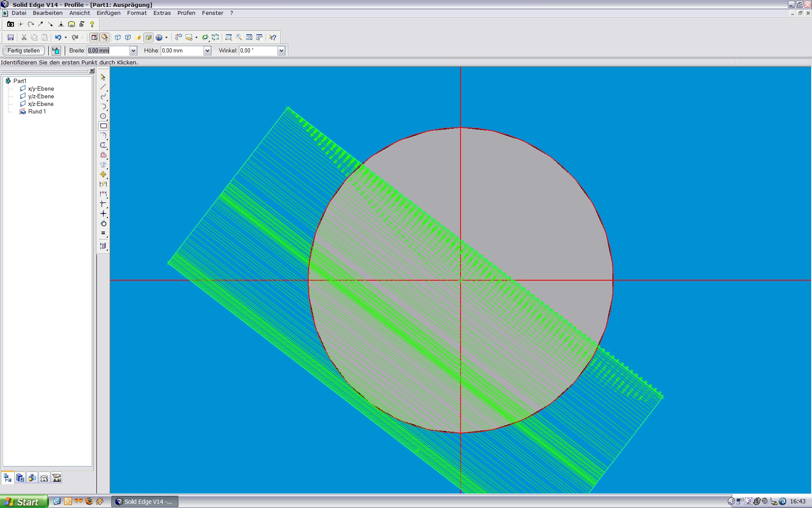812x508 pixels.
Task: Switch to the Sensors gauge tab icon
Action: [44, 478]
